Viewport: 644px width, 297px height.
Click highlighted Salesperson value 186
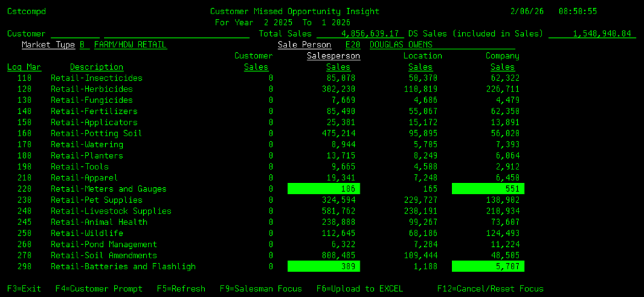(x=324, y=189)
